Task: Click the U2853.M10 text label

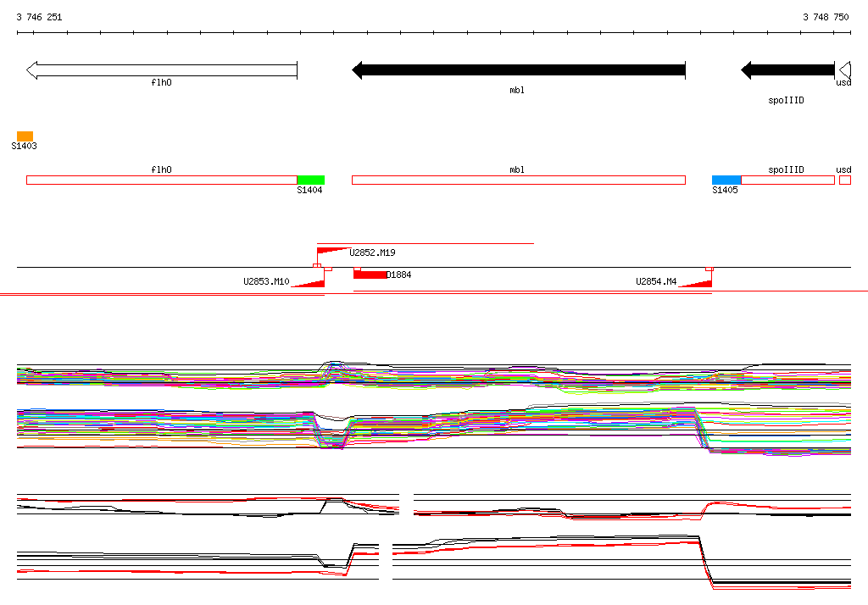Action: [x=266, y=281]
